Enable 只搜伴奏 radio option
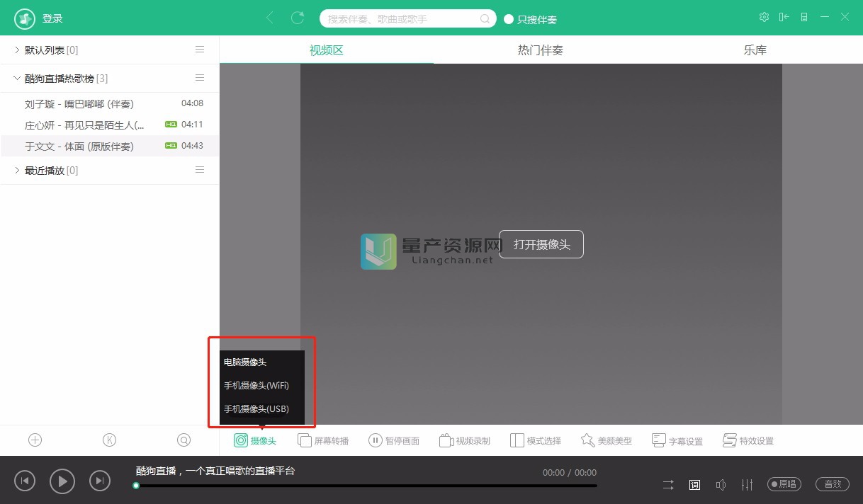The width and height of the screenshot is (863, 504). pyautogui.click(x=508, y=19)
